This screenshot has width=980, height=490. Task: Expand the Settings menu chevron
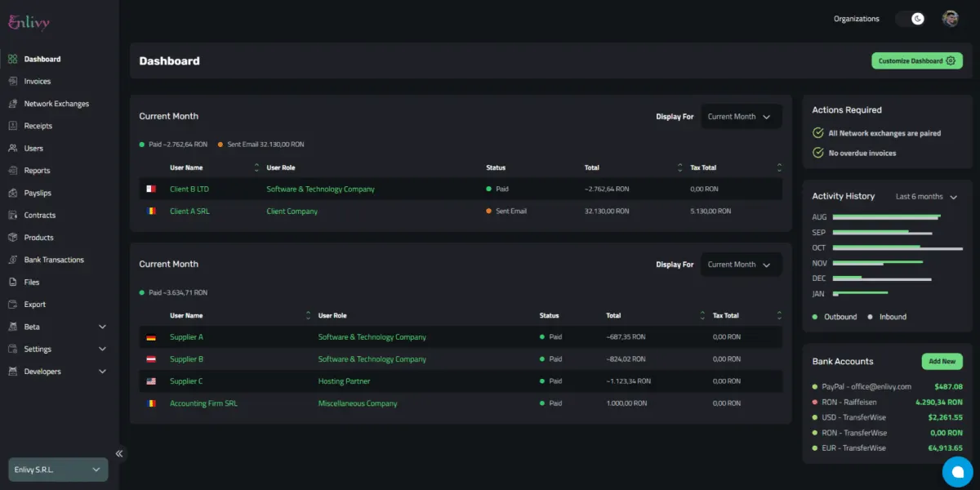pos(102,350)
